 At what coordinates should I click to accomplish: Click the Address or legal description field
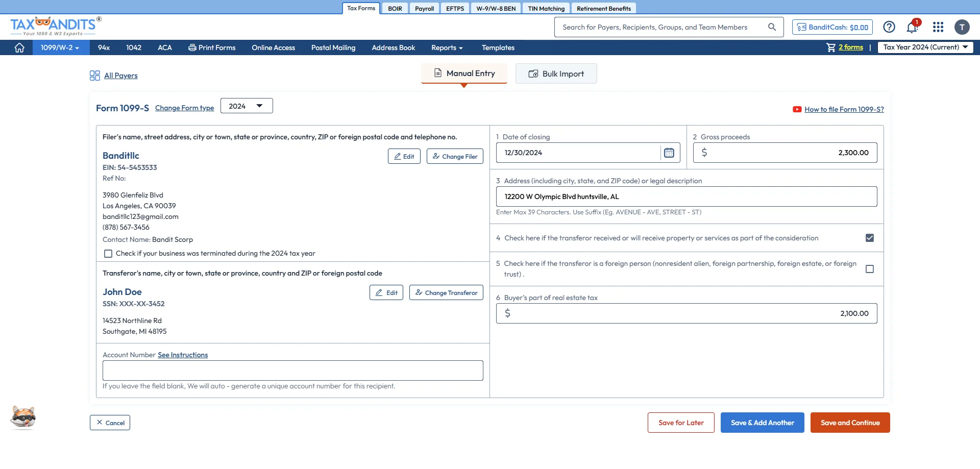click(x=687, y=196)
